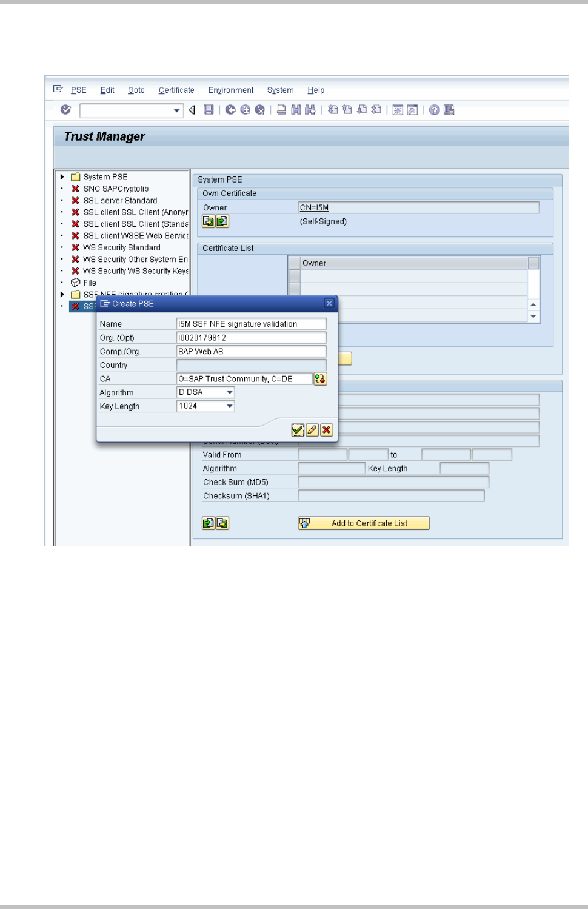
Task: Cancel Create PSE with red X button
Action: (x=327, y=430)
